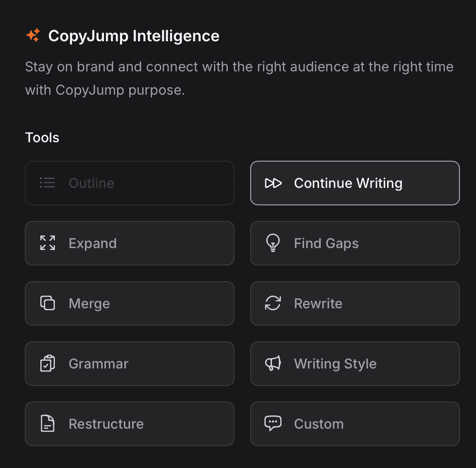476x468 pixels.
Task: Select the Restructure label
Action: pos(106,424)
